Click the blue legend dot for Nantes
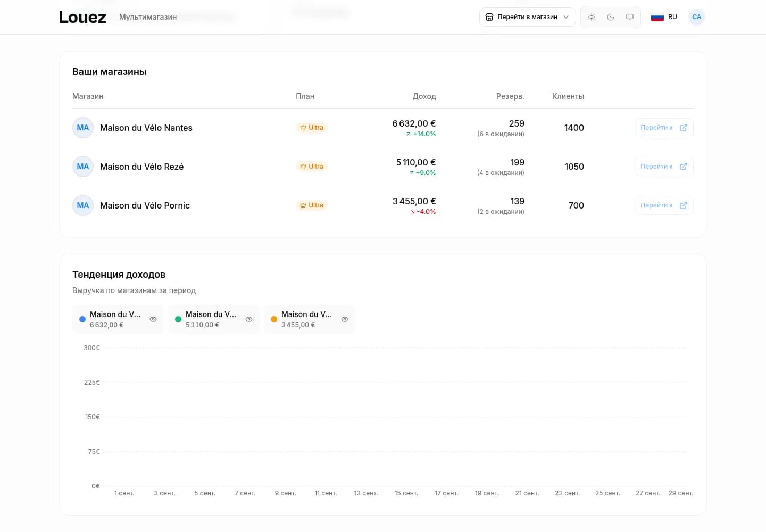Viewport: 766px width, 532px height. (82, 319)
